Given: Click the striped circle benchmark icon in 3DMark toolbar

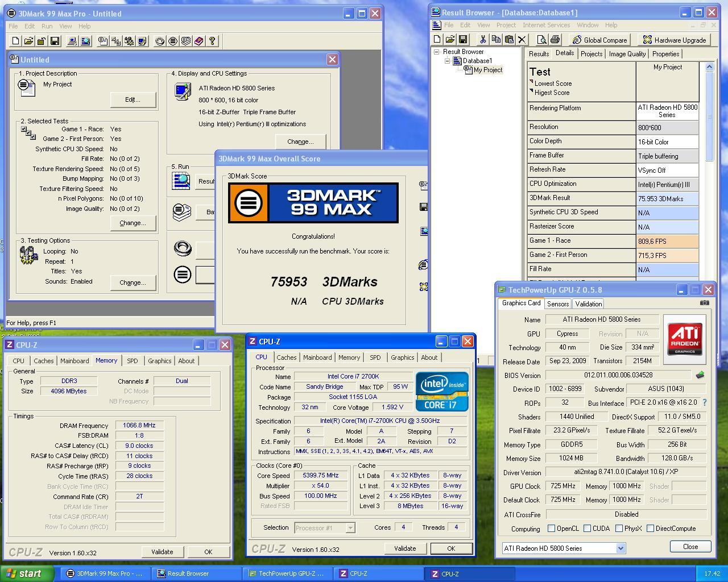Looking at the screenshot, I should pos(173,41).
